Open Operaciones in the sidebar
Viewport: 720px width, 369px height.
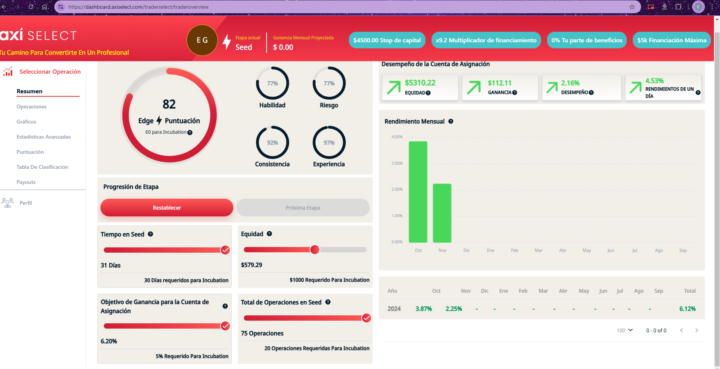point(32,106)
